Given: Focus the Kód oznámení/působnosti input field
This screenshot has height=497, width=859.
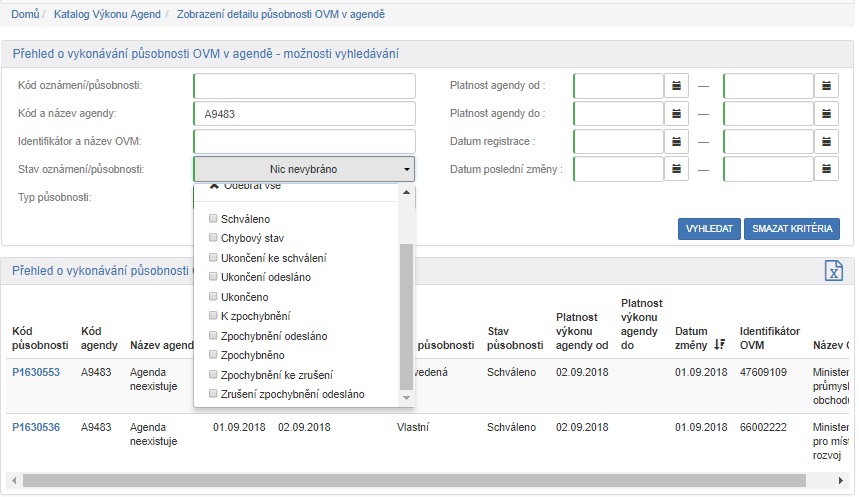Looking at the screenshot, I should pyautogui.click(x=304, y=86).
